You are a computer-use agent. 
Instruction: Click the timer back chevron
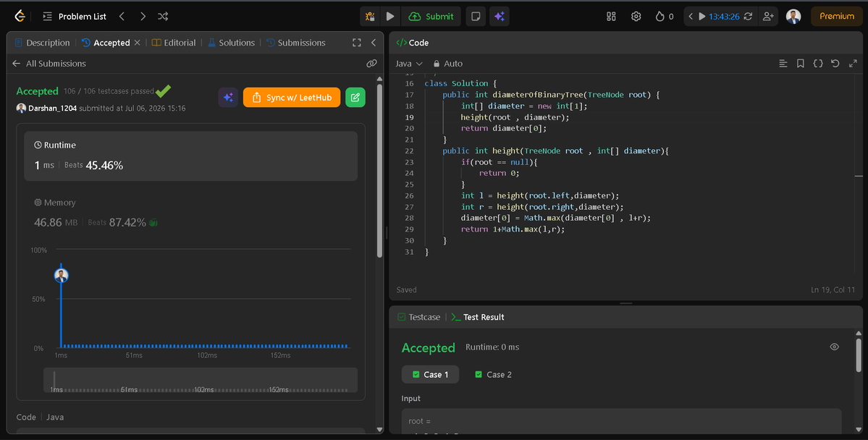pyautogui.click(x=691, y=17)
